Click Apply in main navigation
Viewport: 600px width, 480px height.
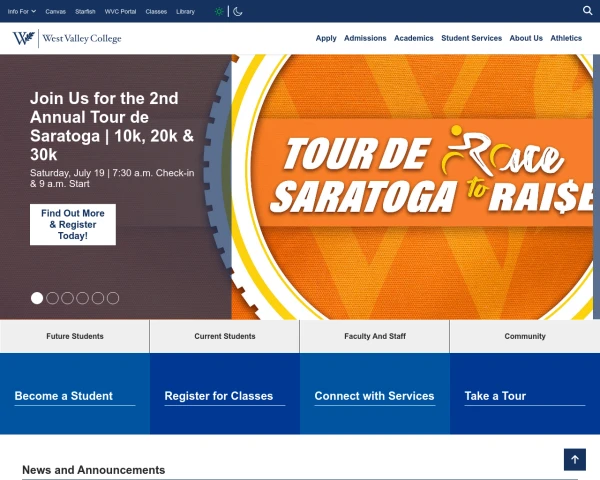[326, 38]
